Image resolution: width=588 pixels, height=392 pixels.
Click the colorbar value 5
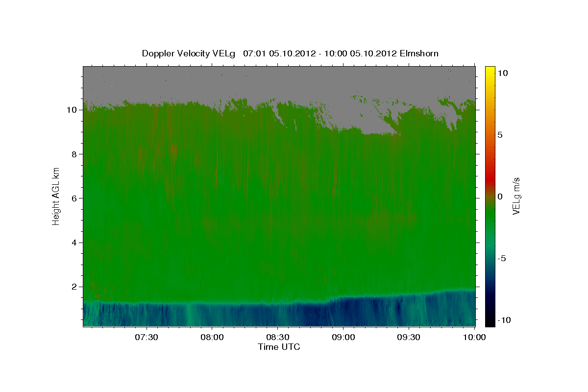pyautogui.click(x=500, y=135)
